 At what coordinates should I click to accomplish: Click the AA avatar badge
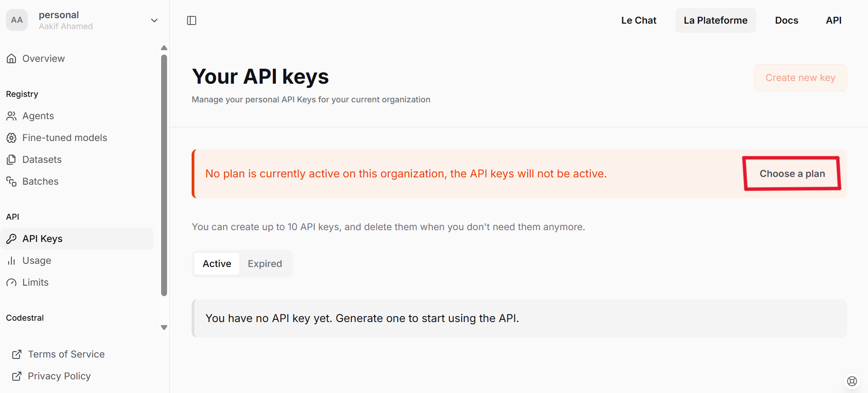click(x=17, y=20)
